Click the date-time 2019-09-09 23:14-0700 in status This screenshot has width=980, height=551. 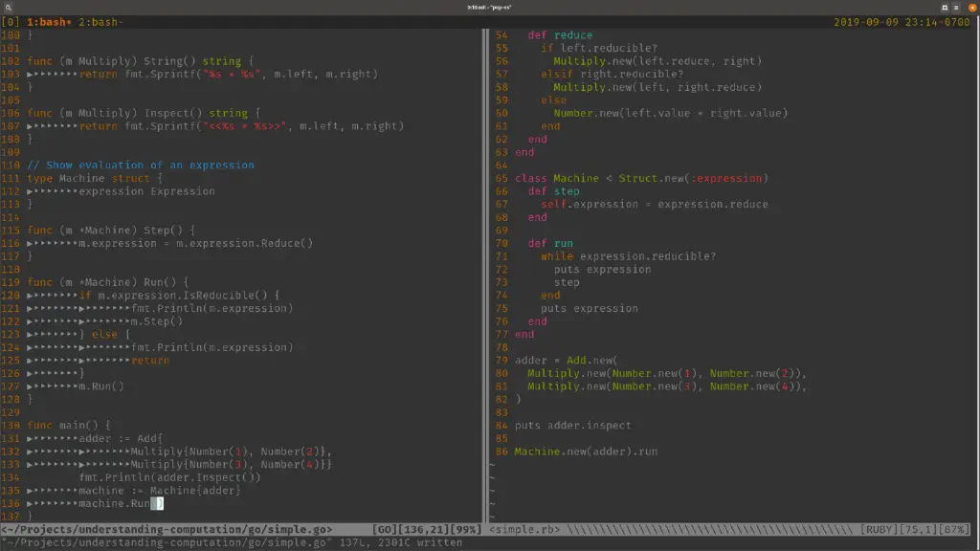pyautogui.click(x=902, y=22)
